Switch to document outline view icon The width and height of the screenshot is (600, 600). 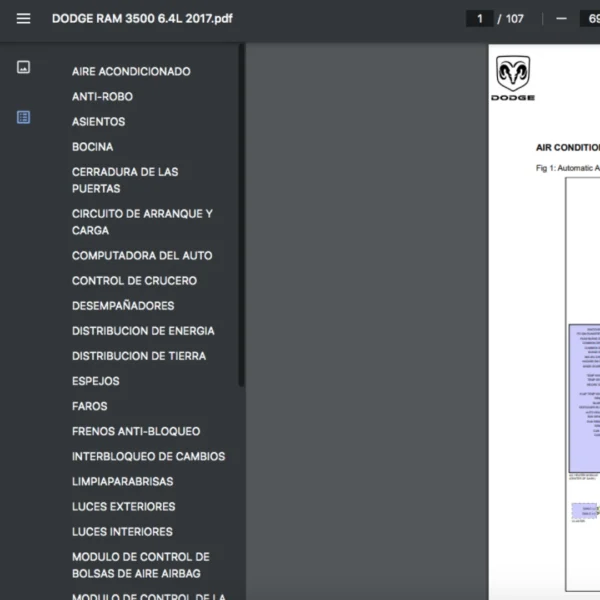click(23, 117)
